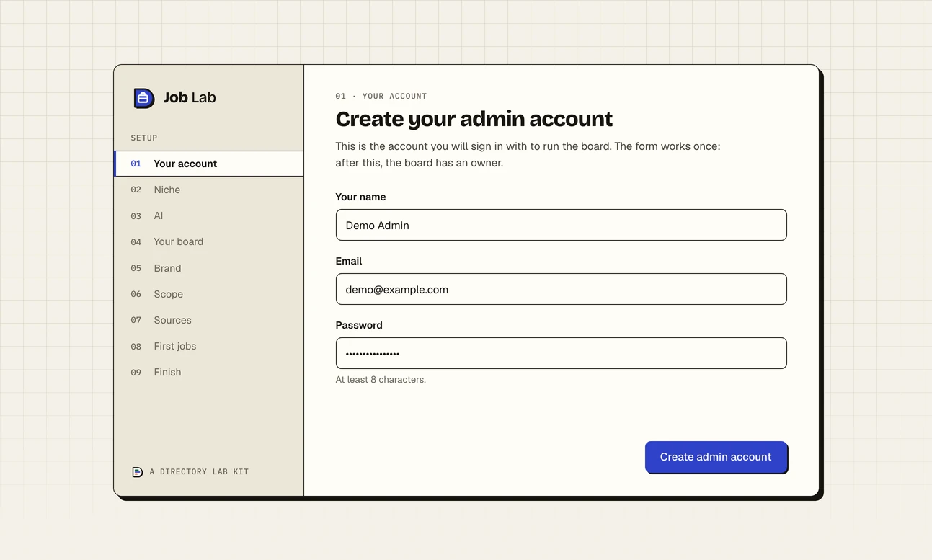
Task: Click the Create admin account button
Action: tap(716, 457)
